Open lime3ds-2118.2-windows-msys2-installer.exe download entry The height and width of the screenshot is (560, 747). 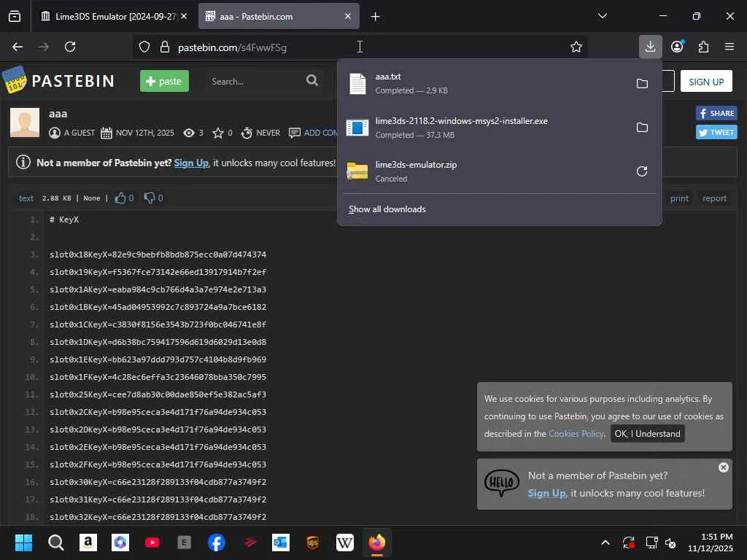click(486, 128)
